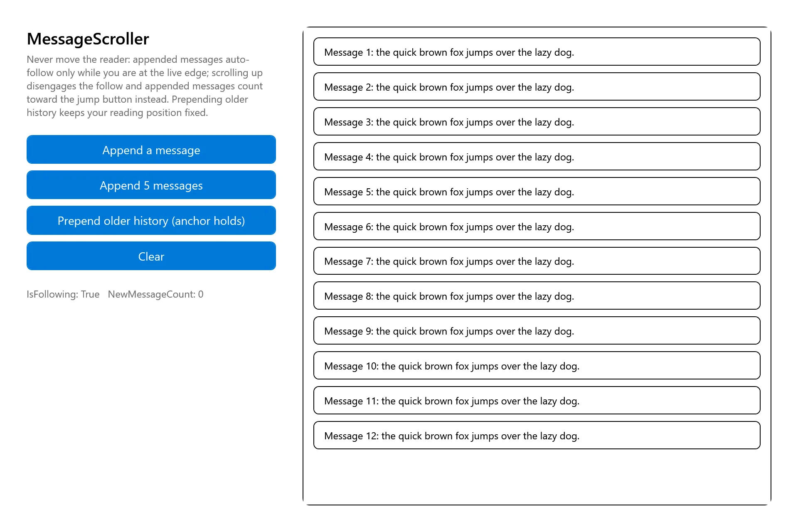798x532 pixels.
Task: Click the NewMessageCount: 0 status text
Action: point(155,294)
